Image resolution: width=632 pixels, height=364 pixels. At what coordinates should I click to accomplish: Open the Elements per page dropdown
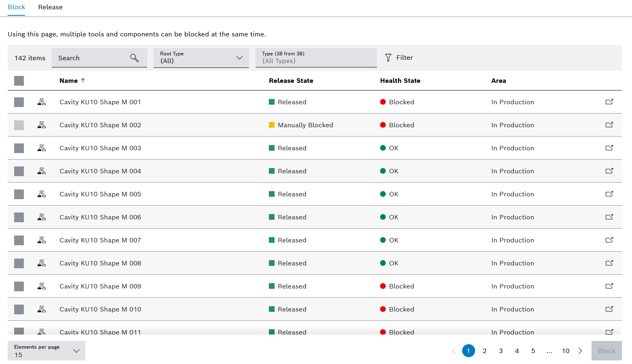pyautogui.click(x=47, y=351)
